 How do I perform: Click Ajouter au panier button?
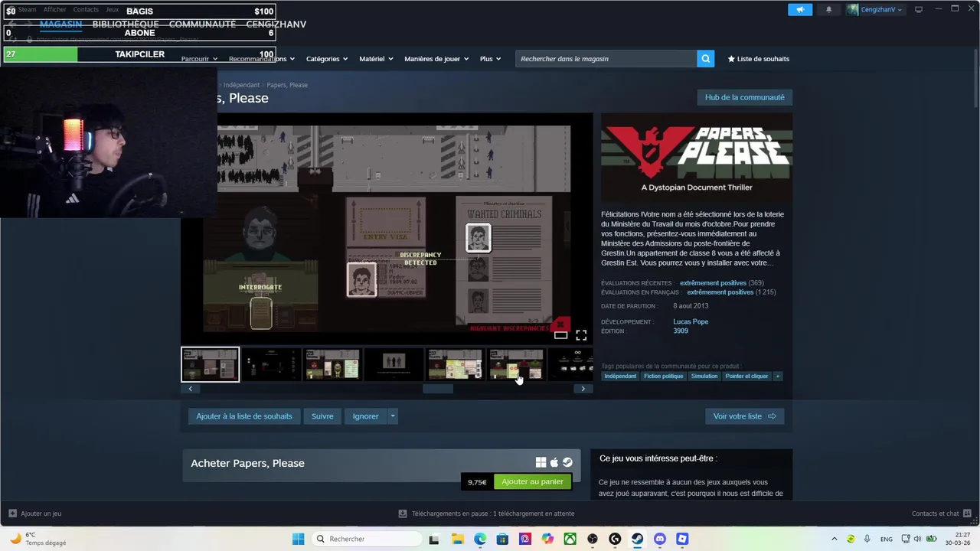(532, 481)
